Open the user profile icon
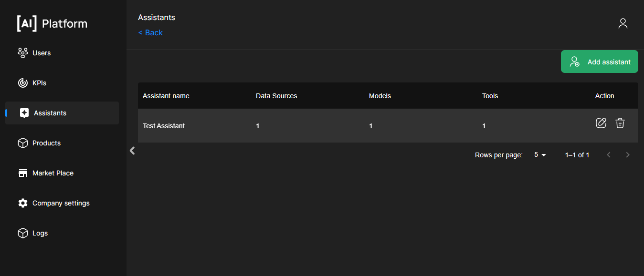The image size is (644, 276). click(x=623, y=23)
